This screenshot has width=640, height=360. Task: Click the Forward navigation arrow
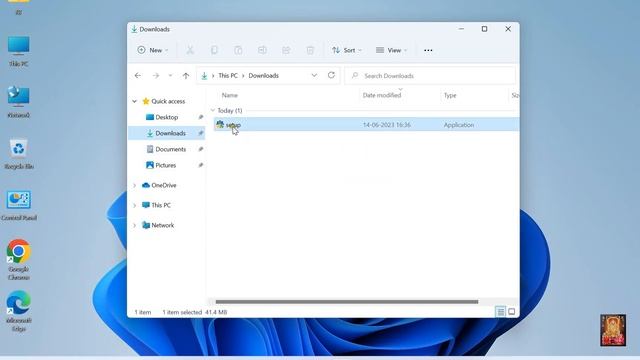156,76
